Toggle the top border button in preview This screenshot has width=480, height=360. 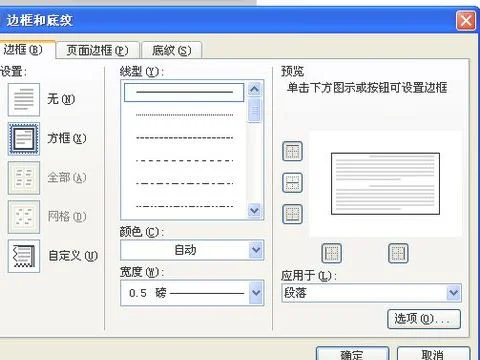click(292, 151)
